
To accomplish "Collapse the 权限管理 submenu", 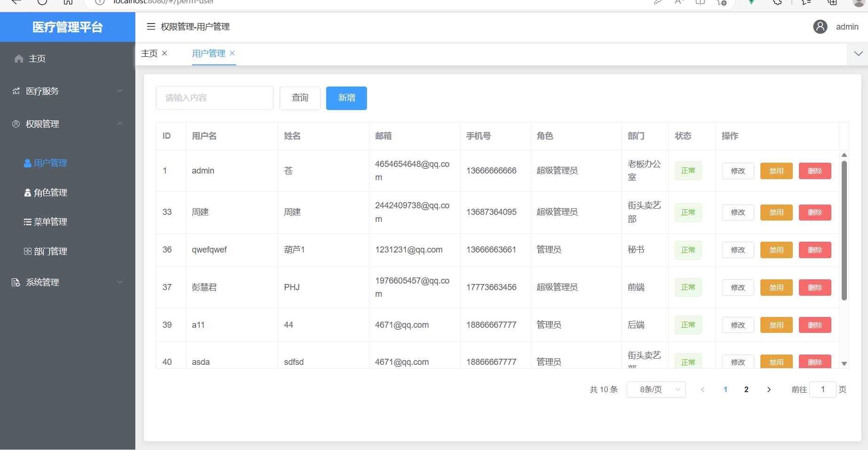I will [x=120, y=124].
